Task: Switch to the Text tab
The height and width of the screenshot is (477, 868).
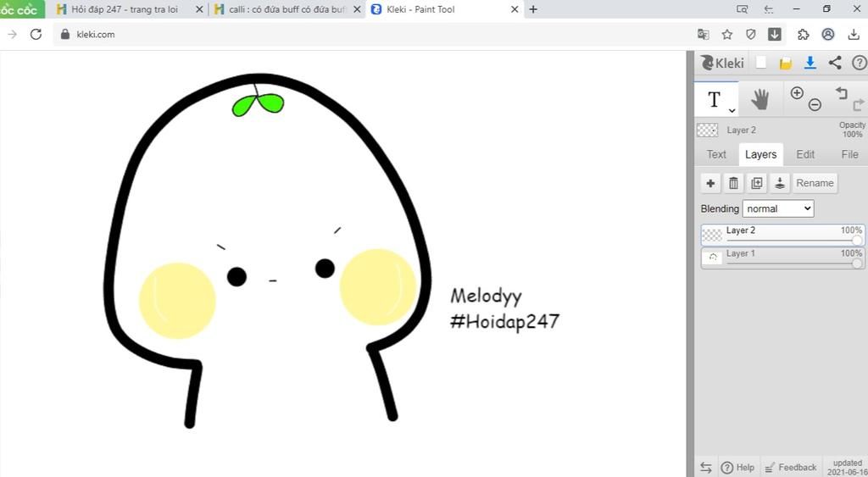Action: pyautogui.click(x=715, y=154)
